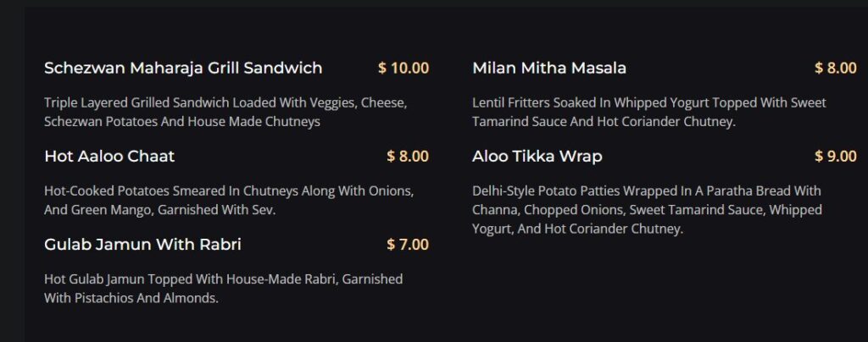Click the Triple Layered Grilled Sandwich description
Screen dimensions: 868x342
[x=225, y=112]
